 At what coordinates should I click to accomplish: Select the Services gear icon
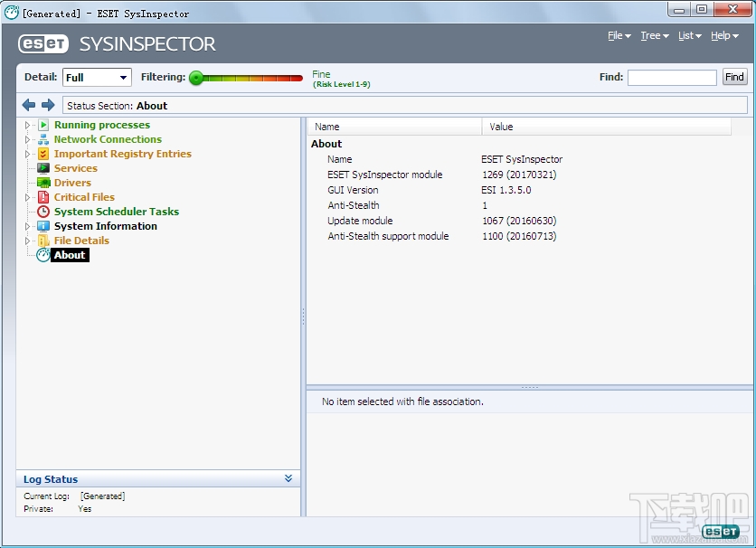pos(43,167)
